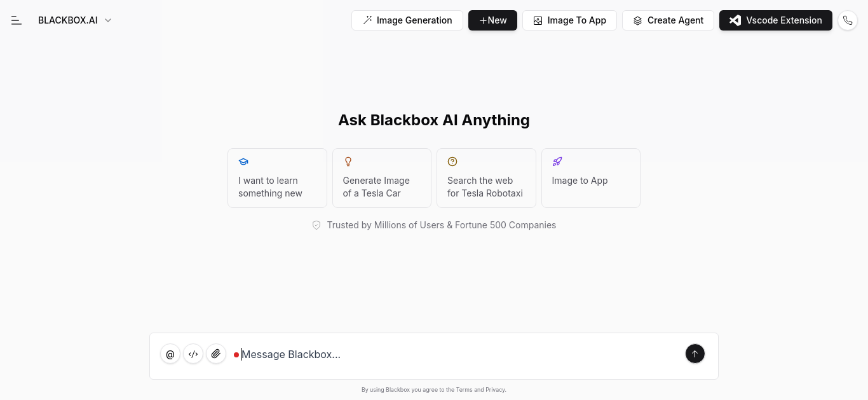Click the code brackets icon
868x400 pixels.
point(193,354)
